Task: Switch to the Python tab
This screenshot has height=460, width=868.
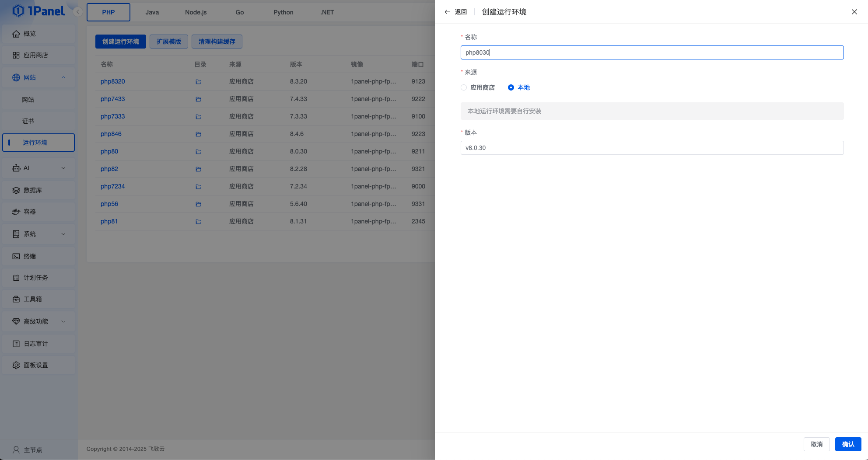Action: pyautogui.click(x=283, y=12)
